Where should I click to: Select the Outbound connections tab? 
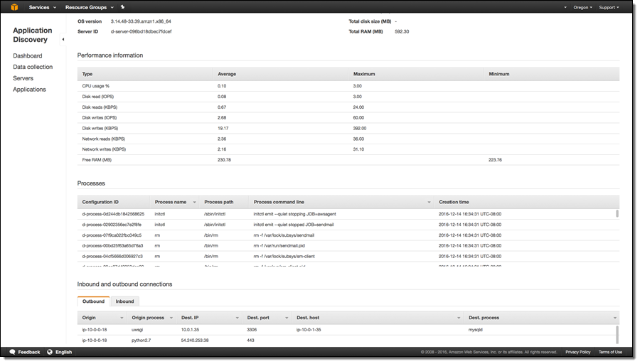93,301
